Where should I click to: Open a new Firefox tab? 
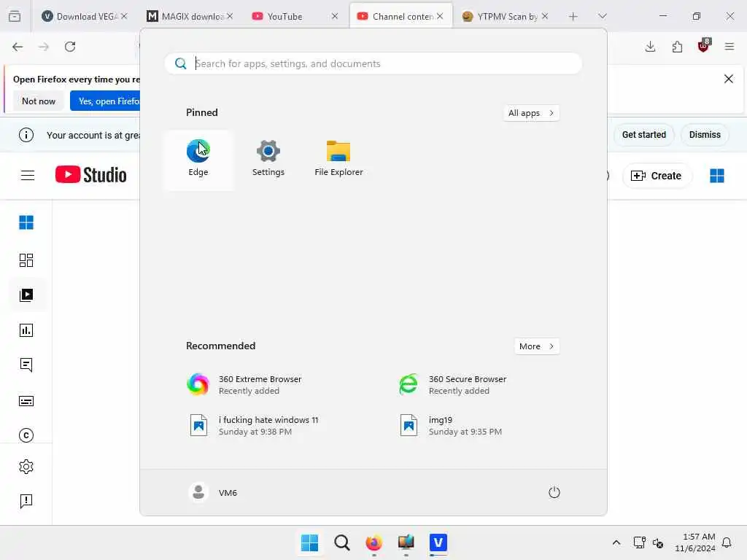tap(573, 16)
